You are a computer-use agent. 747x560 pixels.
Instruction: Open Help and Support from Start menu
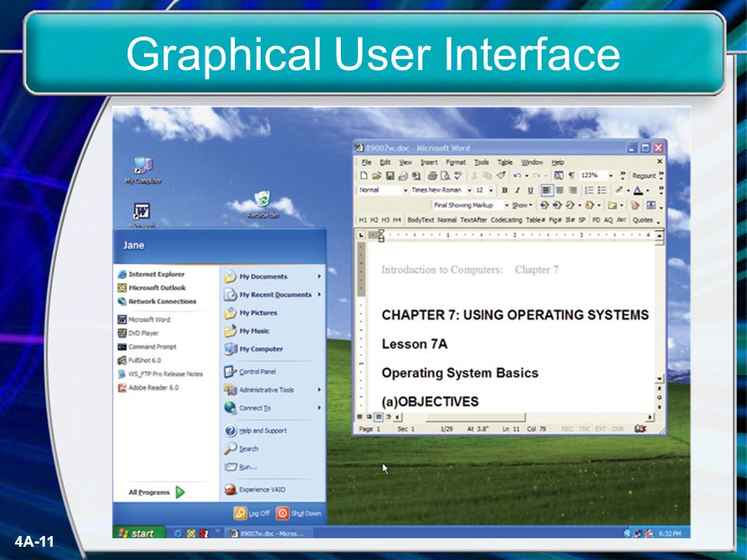[x=255, y=430]
